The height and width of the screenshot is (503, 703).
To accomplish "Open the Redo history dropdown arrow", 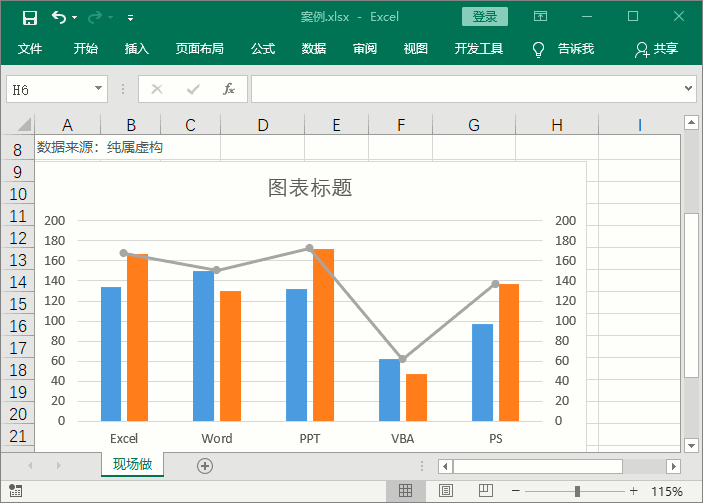I will (110, 17).
